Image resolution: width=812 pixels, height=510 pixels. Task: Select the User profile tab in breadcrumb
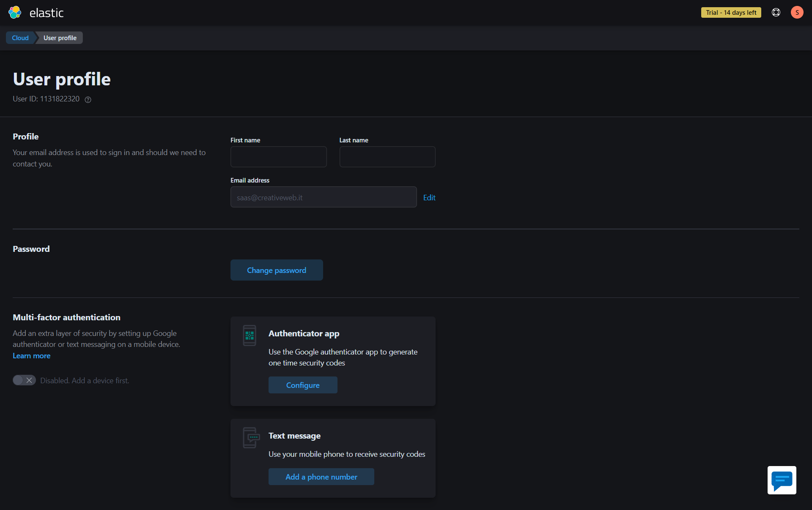[59, 38]
